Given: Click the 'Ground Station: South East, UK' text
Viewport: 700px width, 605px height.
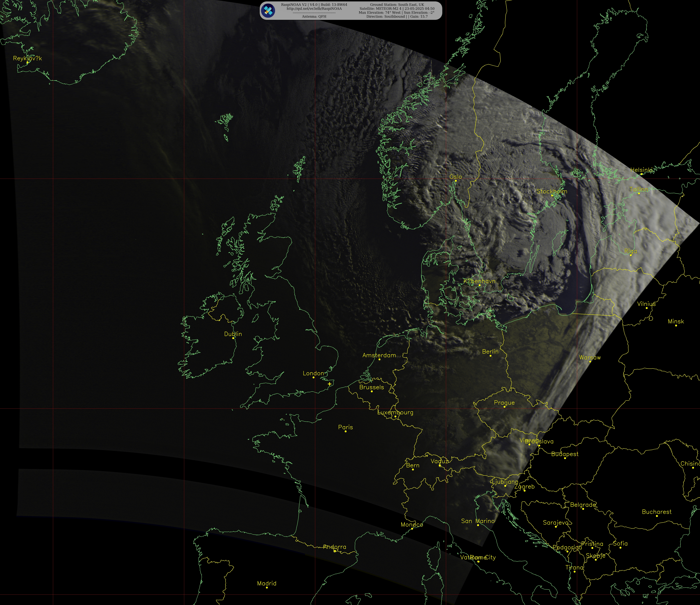Looking at the screenshot, I should pyautogui.click(x=397, y=5).
